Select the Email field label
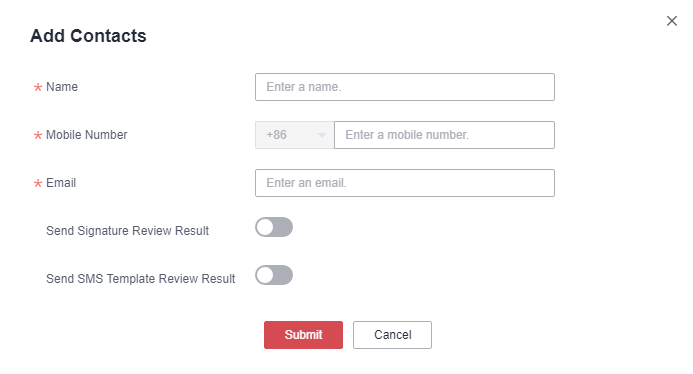 click(61, 183)
